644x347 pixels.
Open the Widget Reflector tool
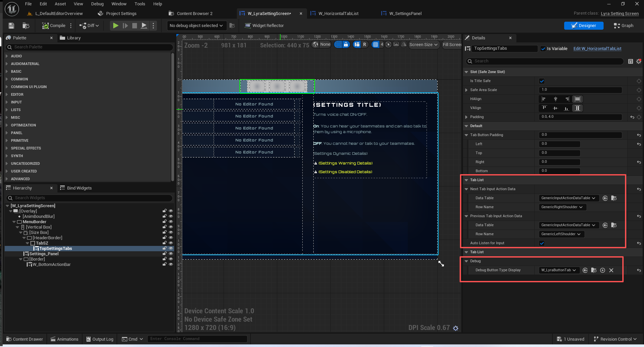point(264,26)
